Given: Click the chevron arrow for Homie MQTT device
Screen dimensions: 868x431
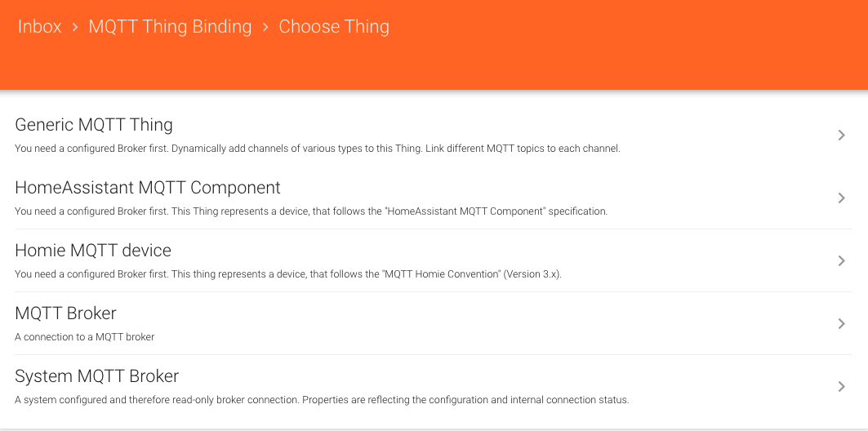Looking at the screenshot, I should click(x=841, y=261).
